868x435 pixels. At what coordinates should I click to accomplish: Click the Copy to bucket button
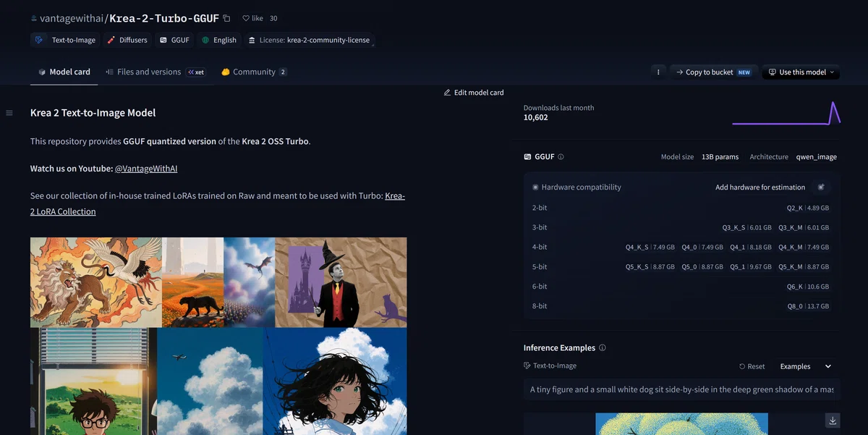pyautogui.click(x=714, y=72)
